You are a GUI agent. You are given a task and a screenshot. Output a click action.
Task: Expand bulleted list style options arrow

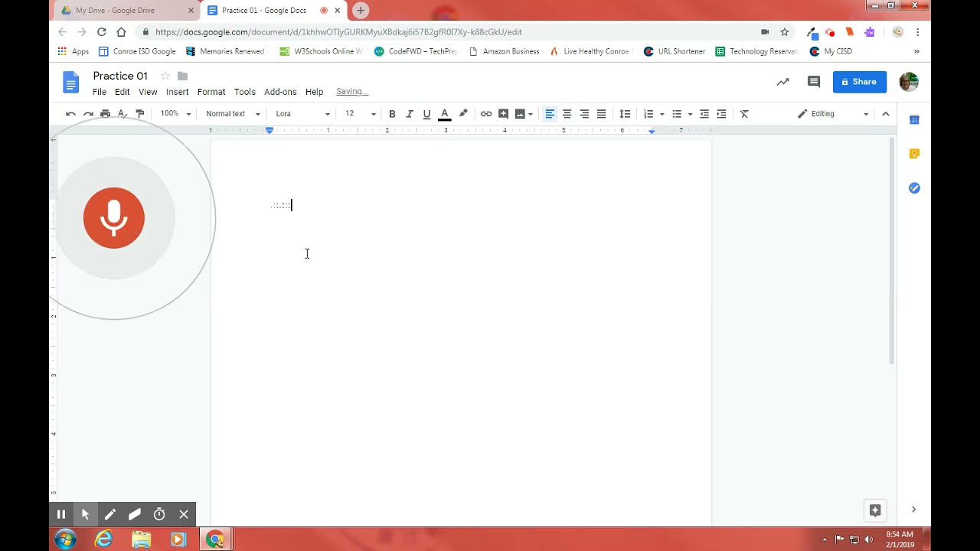(690, 115)
